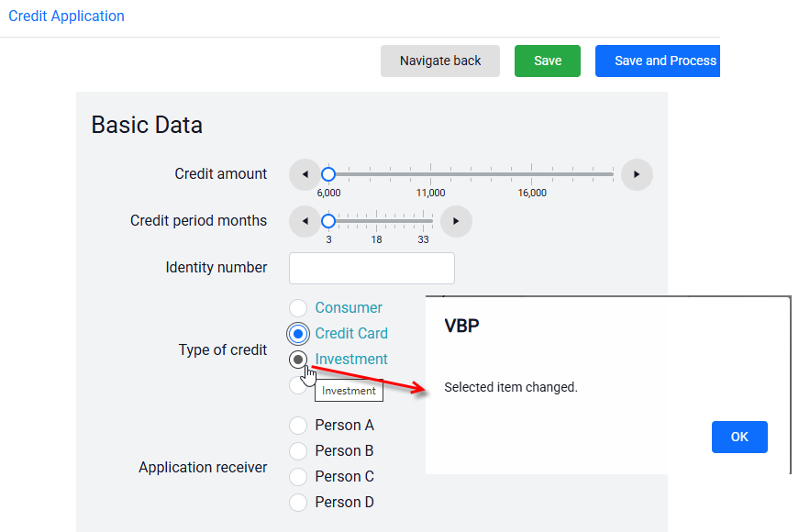
Task: Click the 33 months tick label
Action: point(423,239)
